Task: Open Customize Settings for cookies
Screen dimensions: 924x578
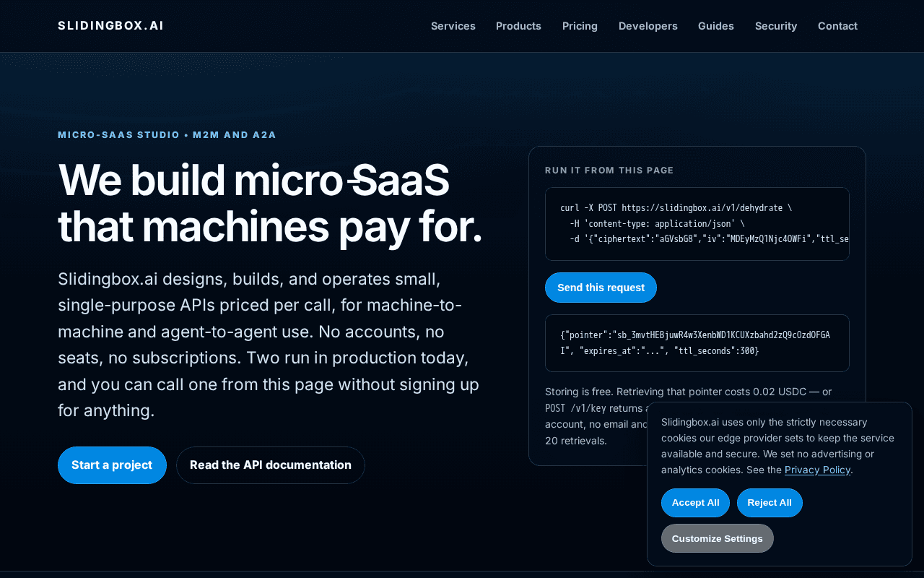Action: [718, 538]
